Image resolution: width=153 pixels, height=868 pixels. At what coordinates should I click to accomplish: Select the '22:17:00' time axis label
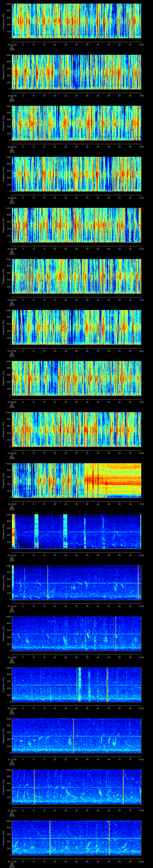coord(12,861)
